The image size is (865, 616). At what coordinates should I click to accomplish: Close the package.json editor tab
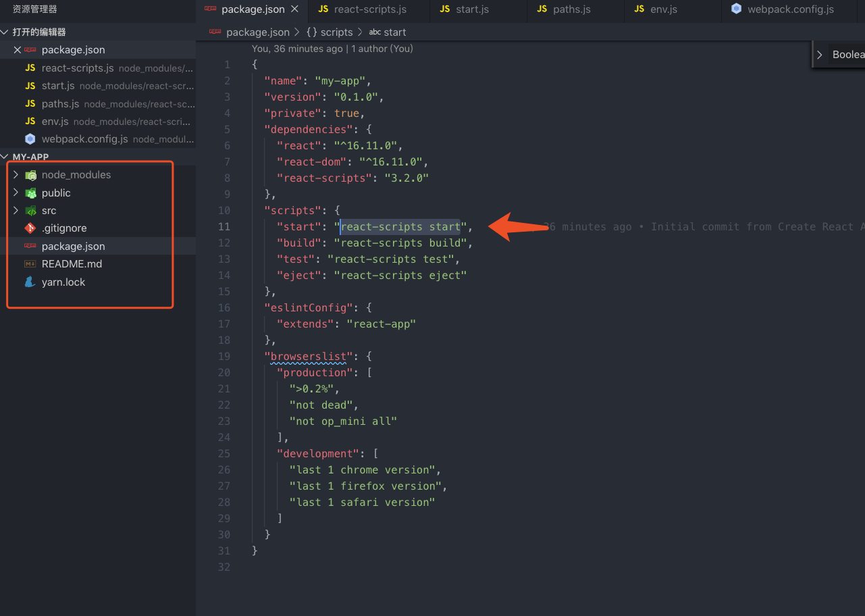pos(294,9)
